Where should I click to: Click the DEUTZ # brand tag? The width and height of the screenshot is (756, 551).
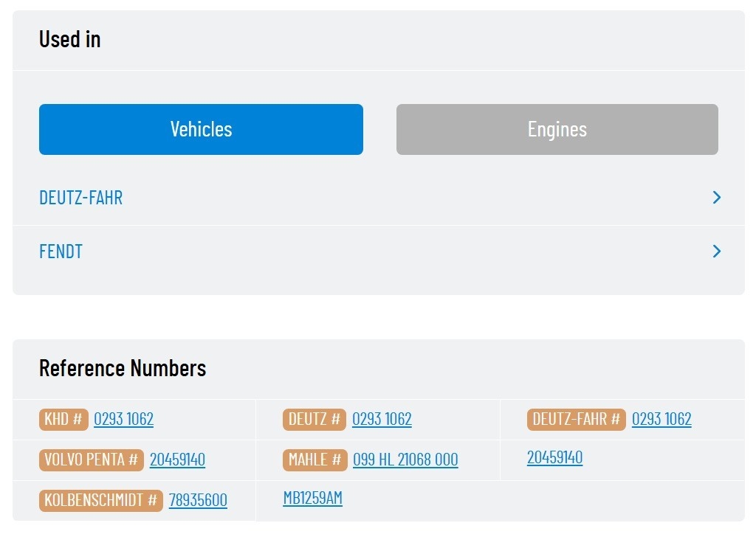point(315,419)
